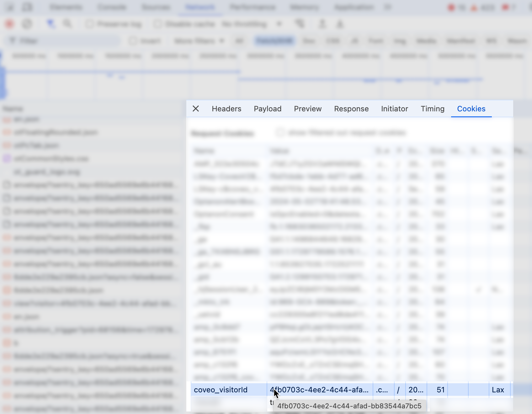Close the request details panel
The image size is (532, 414).
(x=196, y=109)
